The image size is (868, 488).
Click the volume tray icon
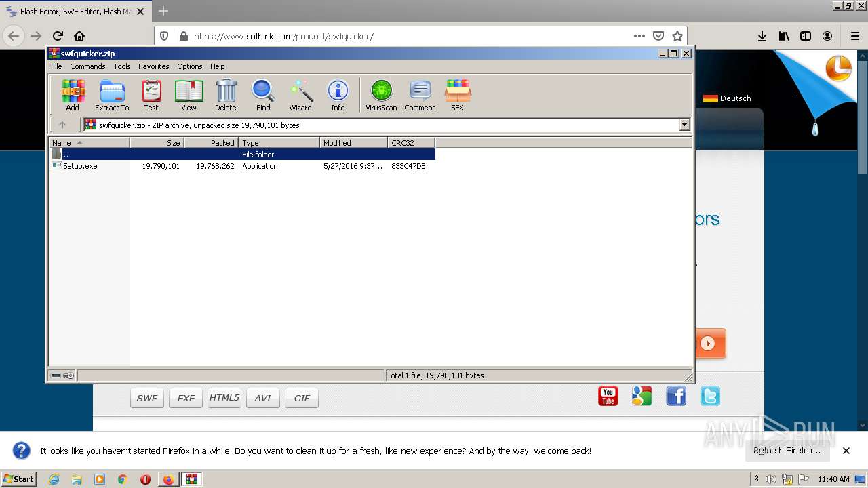pyautogui.click(x=771, y=479)
